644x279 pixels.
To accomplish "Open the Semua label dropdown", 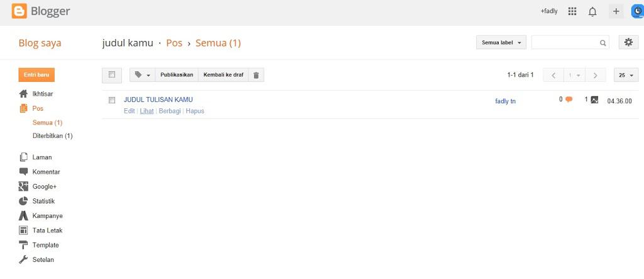I will pyautogui.click(x=501, y=43).
